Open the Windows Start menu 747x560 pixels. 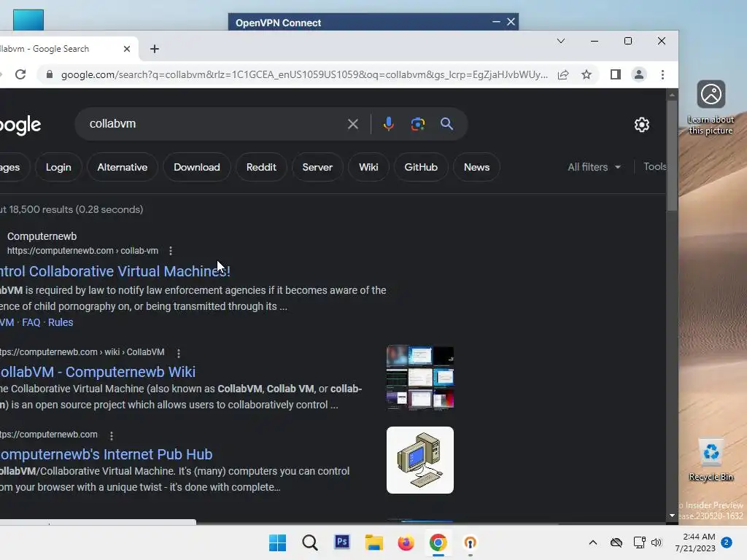pyautogui.click(x=277, y=542)
